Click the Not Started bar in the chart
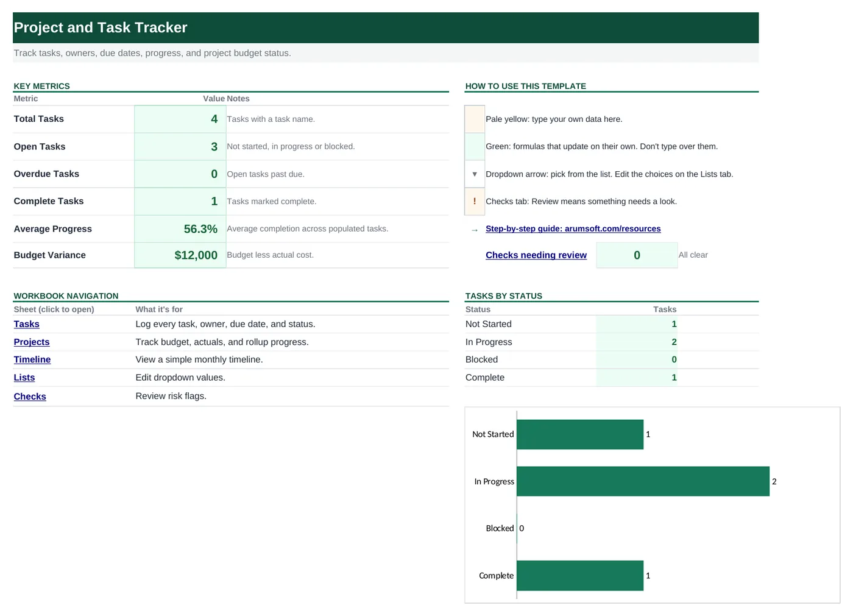This screenshot has height=616, width=853. point(580,434)
